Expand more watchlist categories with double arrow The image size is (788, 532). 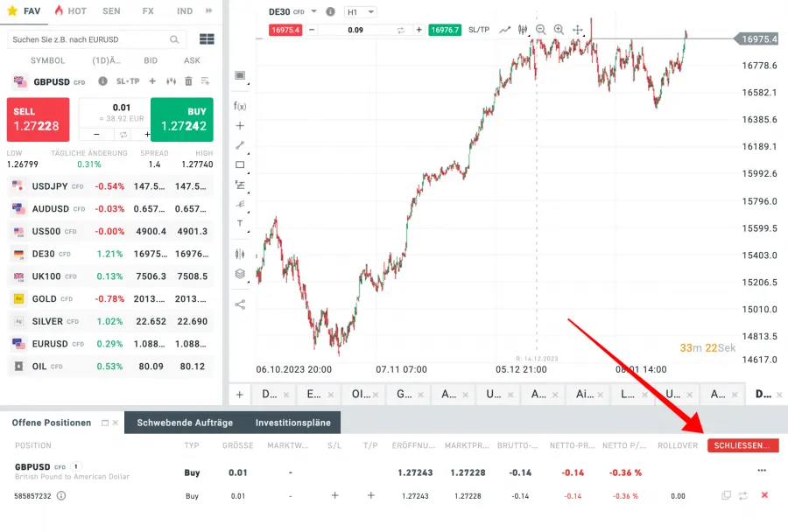pos(208,11)
